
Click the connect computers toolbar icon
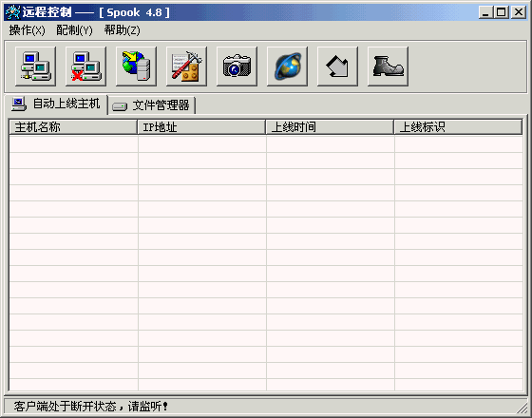[36, 66]
